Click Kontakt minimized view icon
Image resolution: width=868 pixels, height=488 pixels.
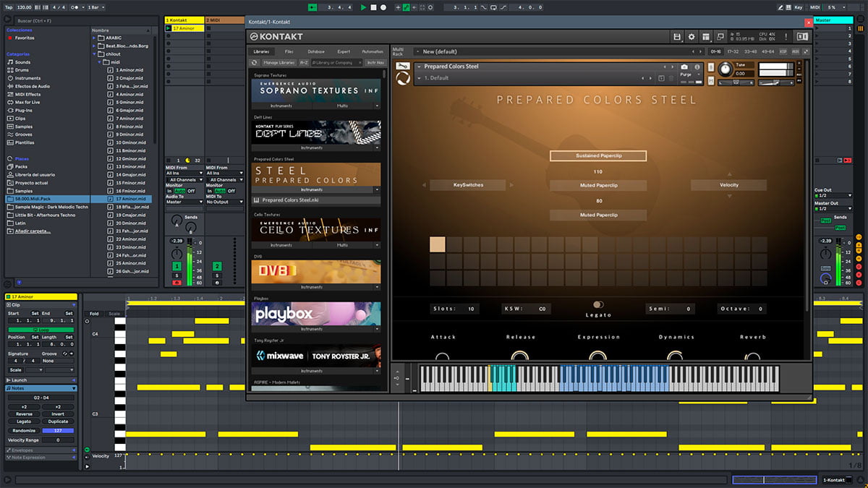pos(720,37)
